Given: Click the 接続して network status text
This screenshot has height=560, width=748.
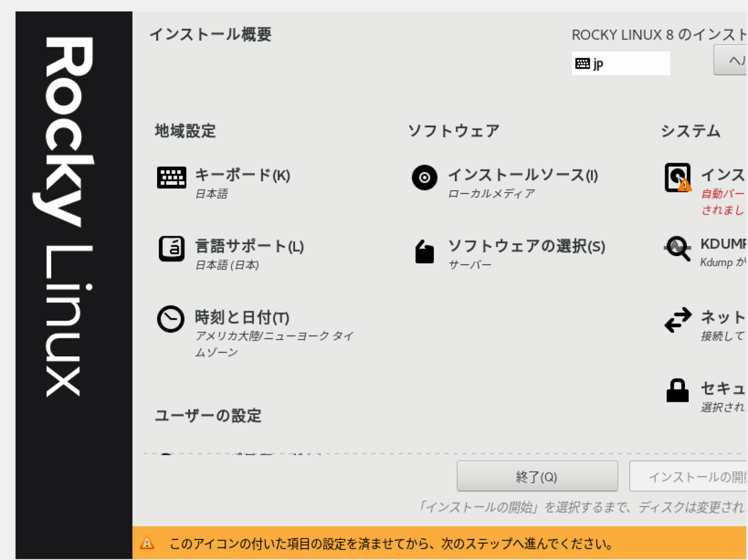Looking at the screenshot, I should [723, 336].
